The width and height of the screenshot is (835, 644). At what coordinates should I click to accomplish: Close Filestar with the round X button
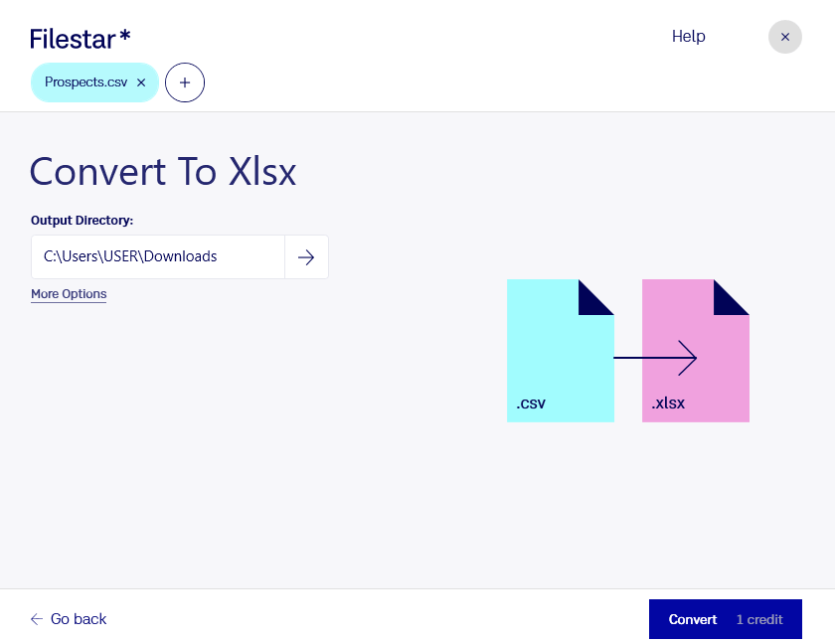tap(785, 37)
